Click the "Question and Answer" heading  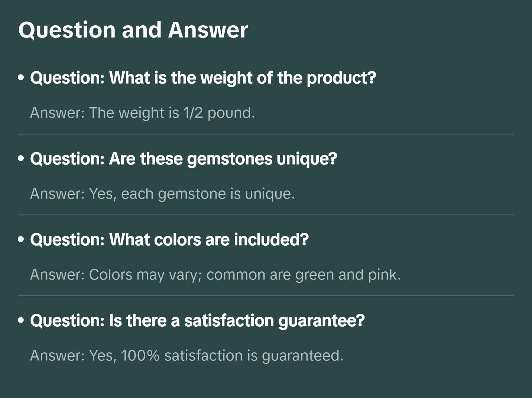133,30
